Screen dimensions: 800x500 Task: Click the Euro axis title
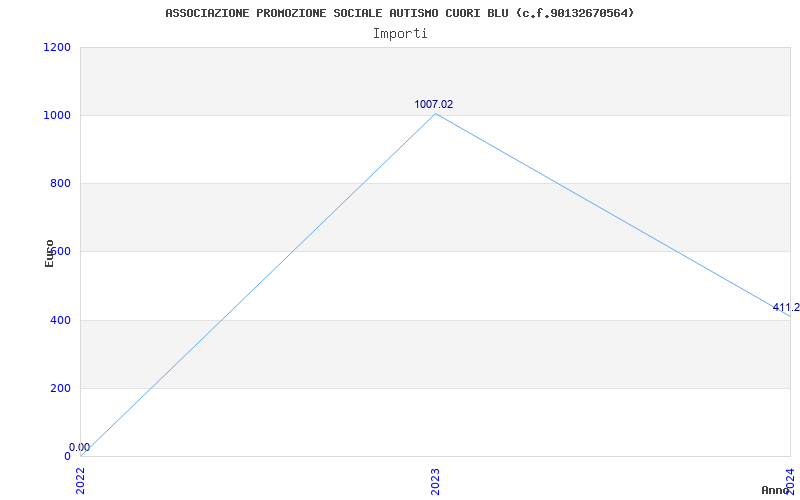coord(49,253)
